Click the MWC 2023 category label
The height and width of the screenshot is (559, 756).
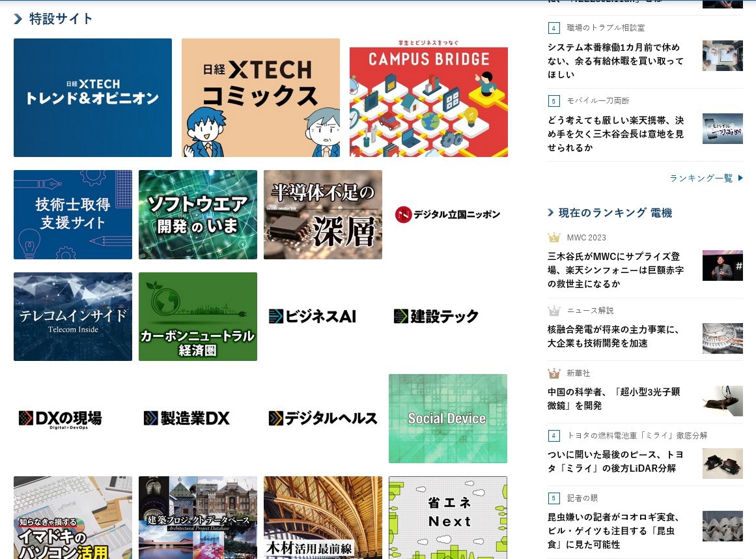pyautogui.click(x=586, y=237)
